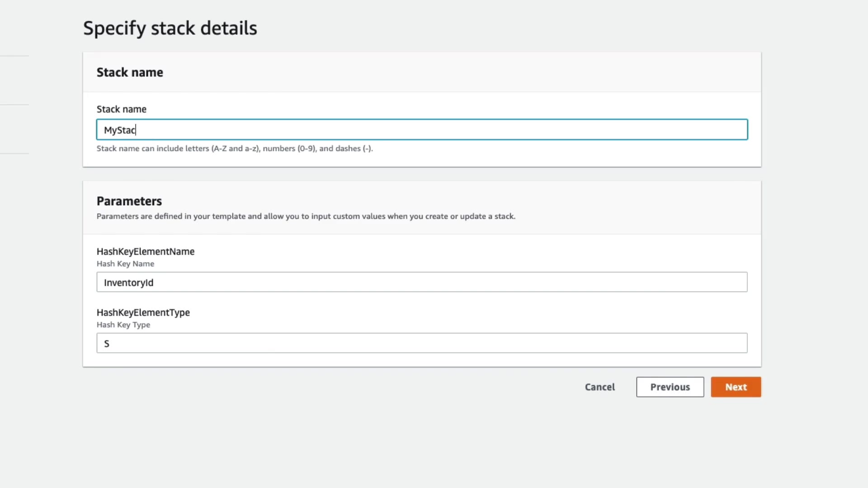
Task: Click the 'Specify stack details' page heading
Action: click(x=170, y=28)
